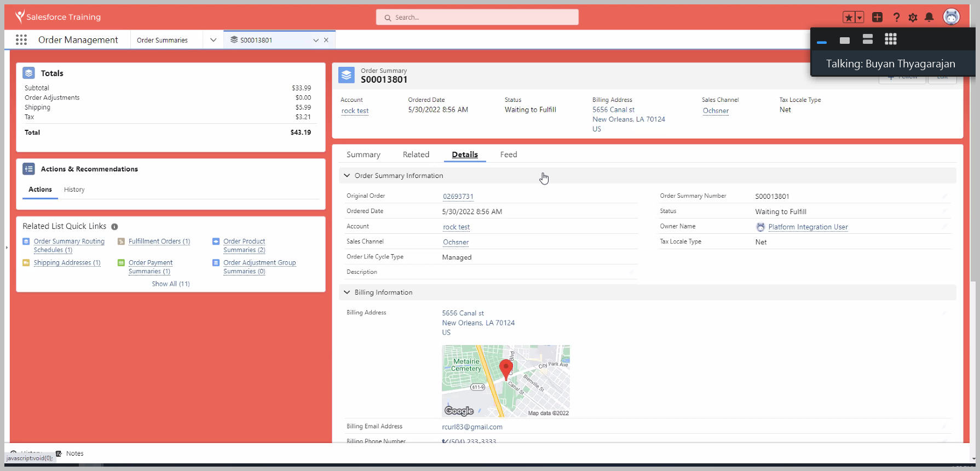Click info icon beside Related List Quick Links
Image resolution: width=980 pixels, height=471 pixels.
pyautogui.click(x=114, y=227)
